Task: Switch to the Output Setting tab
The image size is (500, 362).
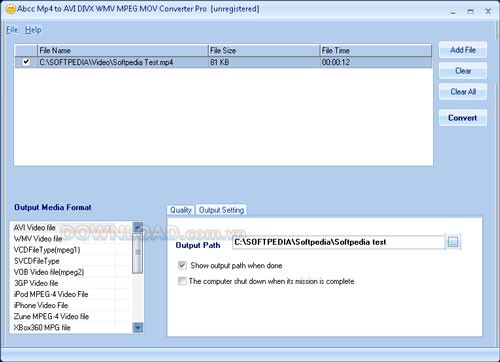Action: tap(221, 210)
